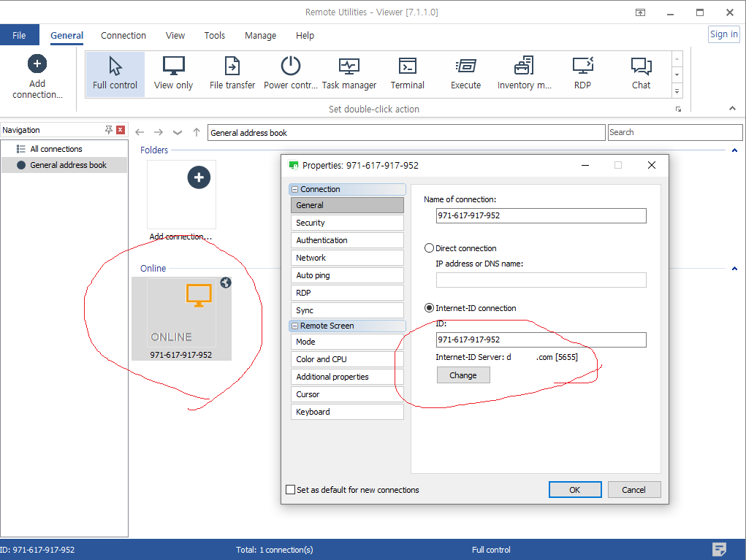Expand the ribbon gallery dropdown arrow
746x560 pixels.
click(x=677, y=91)
